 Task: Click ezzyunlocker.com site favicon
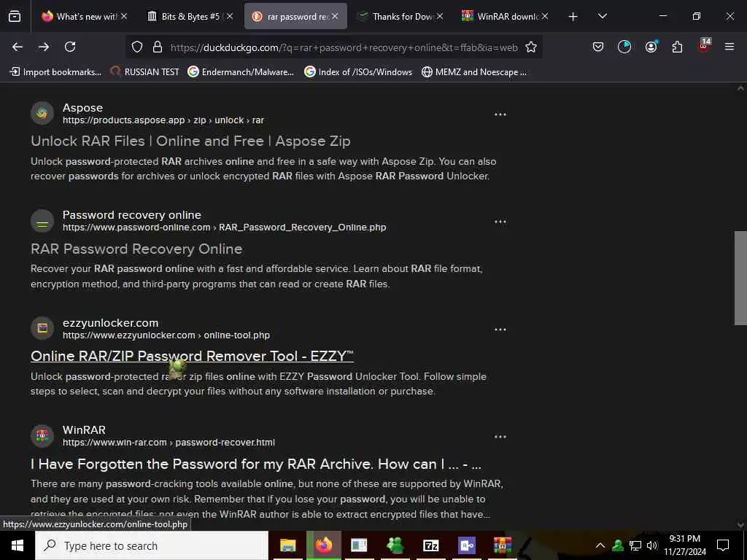(42, 328)
